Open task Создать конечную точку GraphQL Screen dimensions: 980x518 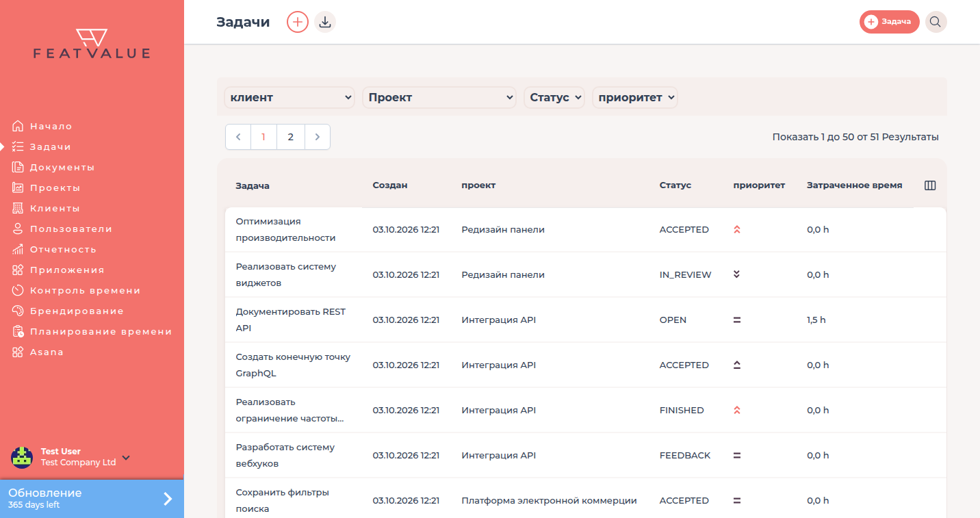pos(293,365)
